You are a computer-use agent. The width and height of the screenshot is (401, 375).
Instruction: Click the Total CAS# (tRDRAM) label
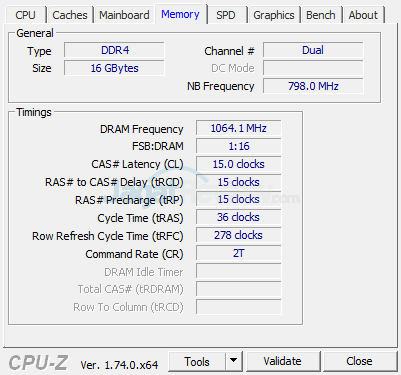point(131,289)
